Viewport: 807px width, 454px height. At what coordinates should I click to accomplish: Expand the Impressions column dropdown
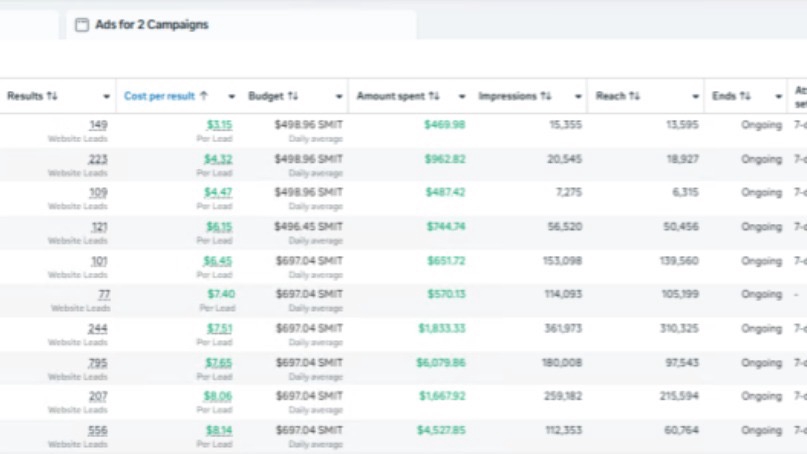pos(579,97)
